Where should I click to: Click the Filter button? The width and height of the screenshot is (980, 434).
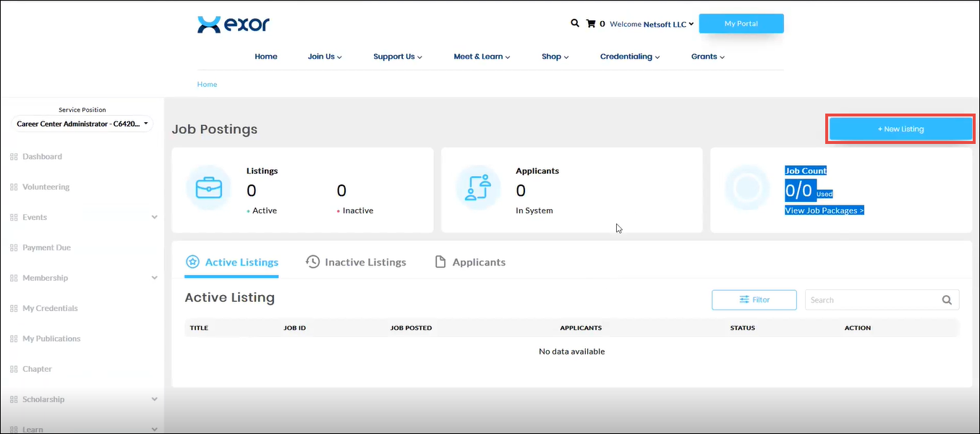(754, 299)
